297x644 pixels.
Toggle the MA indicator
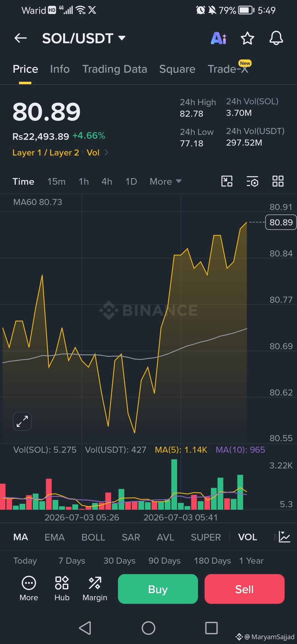coord(21,537)
